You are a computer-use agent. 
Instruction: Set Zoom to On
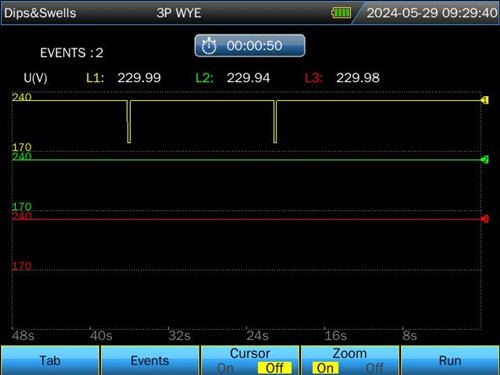[325, 368]
